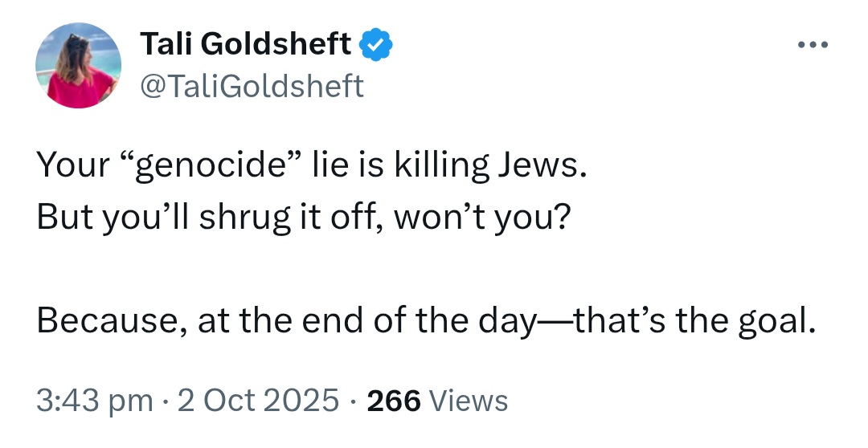
Task: Click the final line ending "that's the goal"
Action: click(x=426, y=321)
